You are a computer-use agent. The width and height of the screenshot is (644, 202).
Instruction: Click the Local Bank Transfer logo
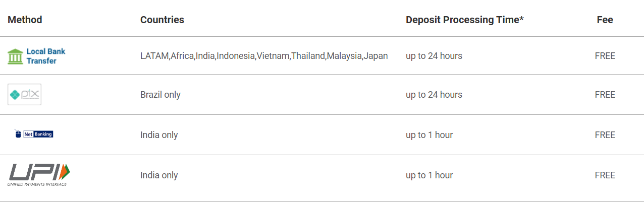coord(36,56)
